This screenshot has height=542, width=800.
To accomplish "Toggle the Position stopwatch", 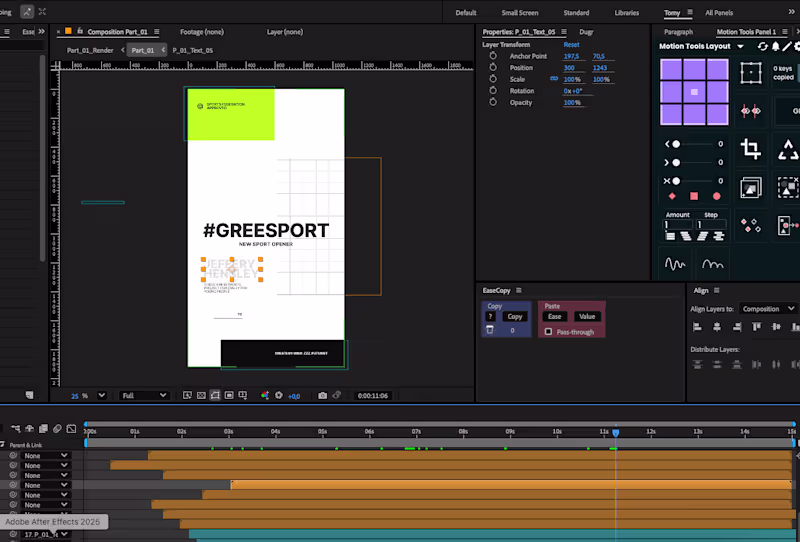I will point(493,67).
